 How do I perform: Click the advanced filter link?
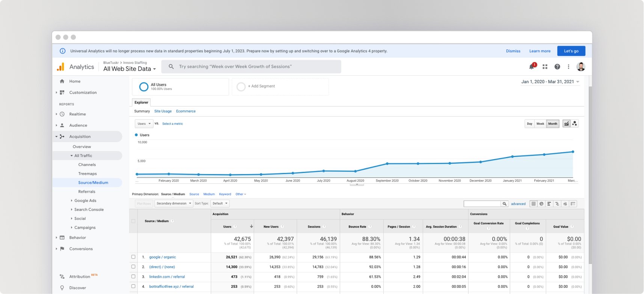coord(518,204)
